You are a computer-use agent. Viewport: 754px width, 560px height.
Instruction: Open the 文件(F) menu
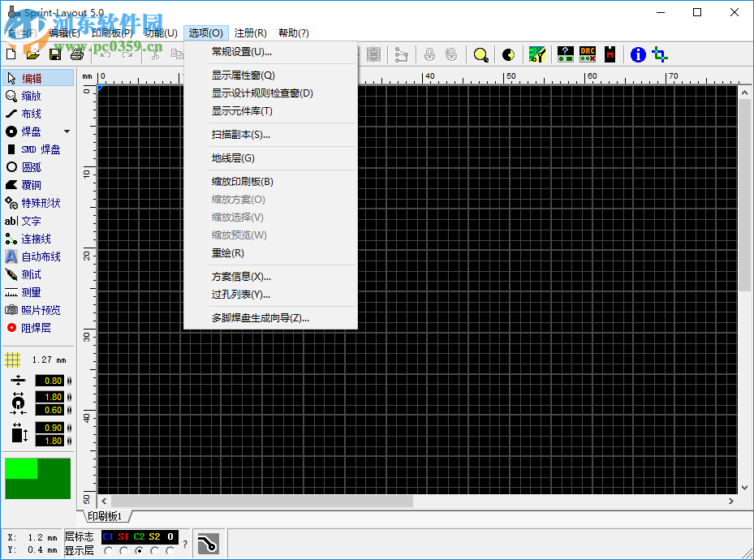(22, 33)
